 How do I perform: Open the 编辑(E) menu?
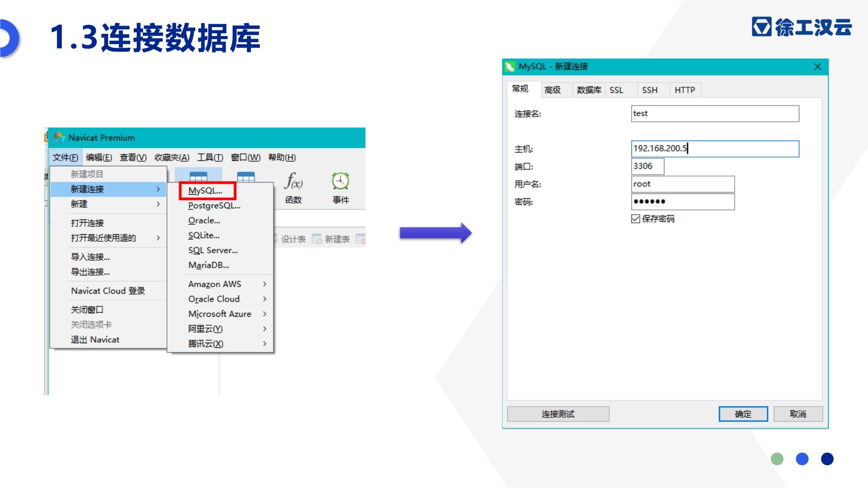tap(99, 157)
